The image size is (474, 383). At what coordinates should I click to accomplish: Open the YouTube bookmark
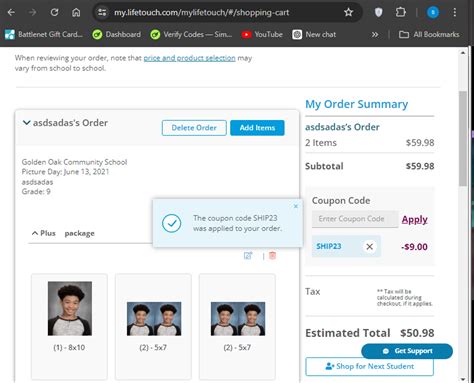[x=262, y=34]
